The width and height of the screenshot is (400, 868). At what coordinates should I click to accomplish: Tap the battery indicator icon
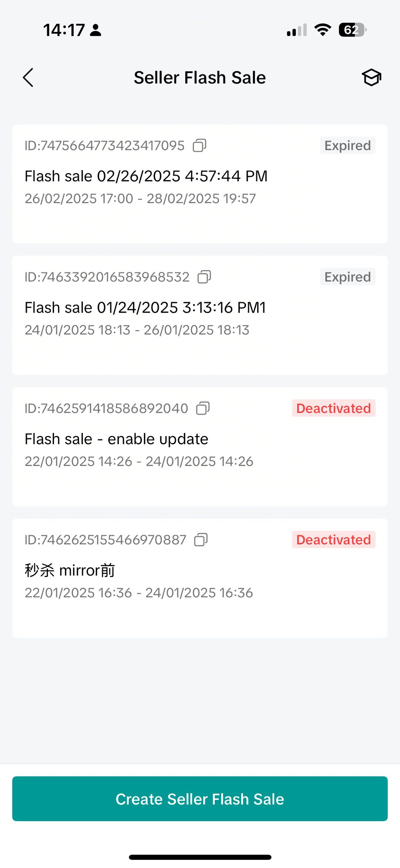352,30
